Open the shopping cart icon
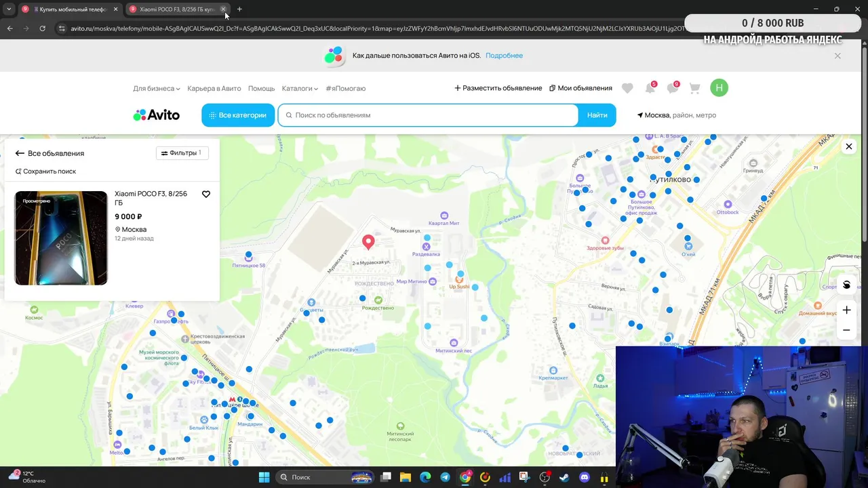 tap(695, 88)
